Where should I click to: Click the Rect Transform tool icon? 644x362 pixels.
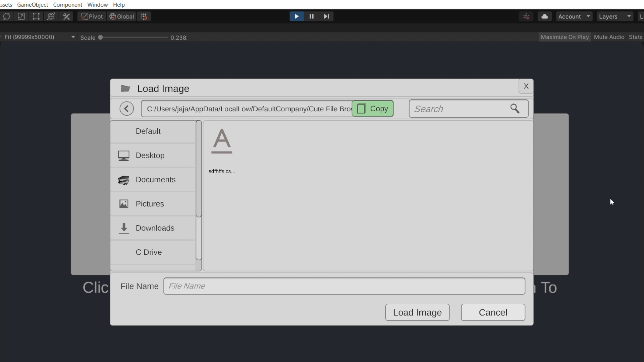click(36, 16)
